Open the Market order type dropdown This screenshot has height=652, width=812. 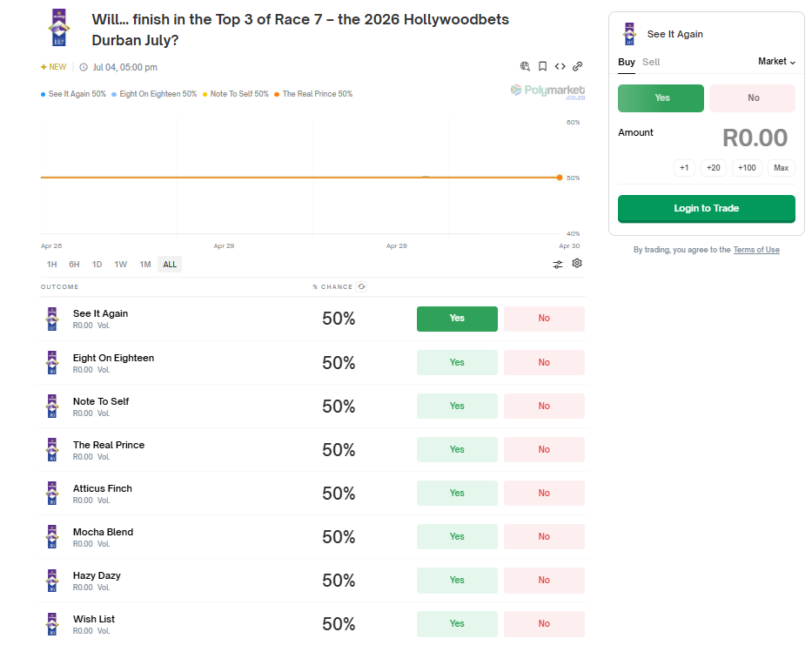(776, 62)
